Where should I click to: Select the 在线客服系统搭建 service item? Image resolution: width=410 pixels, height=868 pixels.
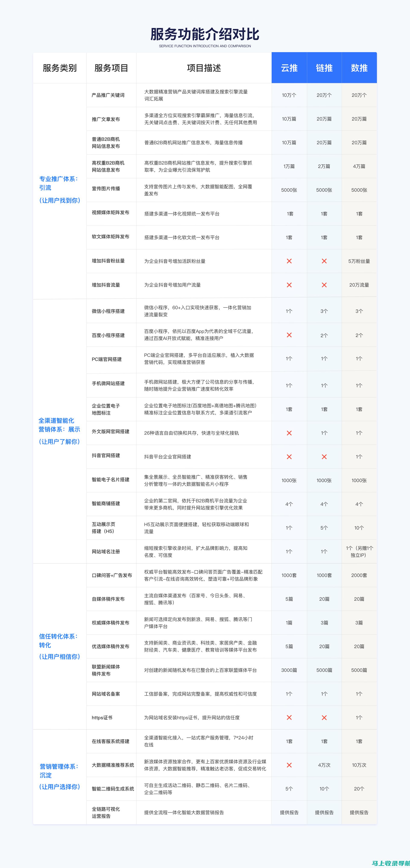110,741
